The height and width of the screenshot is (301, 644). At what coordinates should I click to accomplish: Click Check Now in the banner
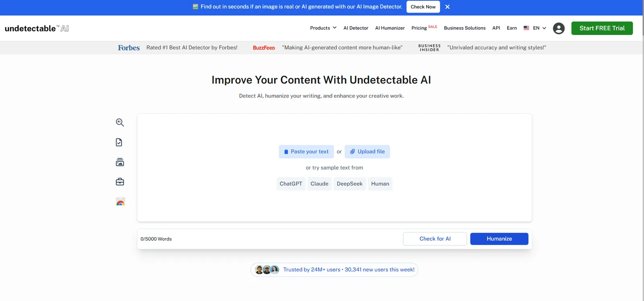pyautogui.click(x=423, y=7)
